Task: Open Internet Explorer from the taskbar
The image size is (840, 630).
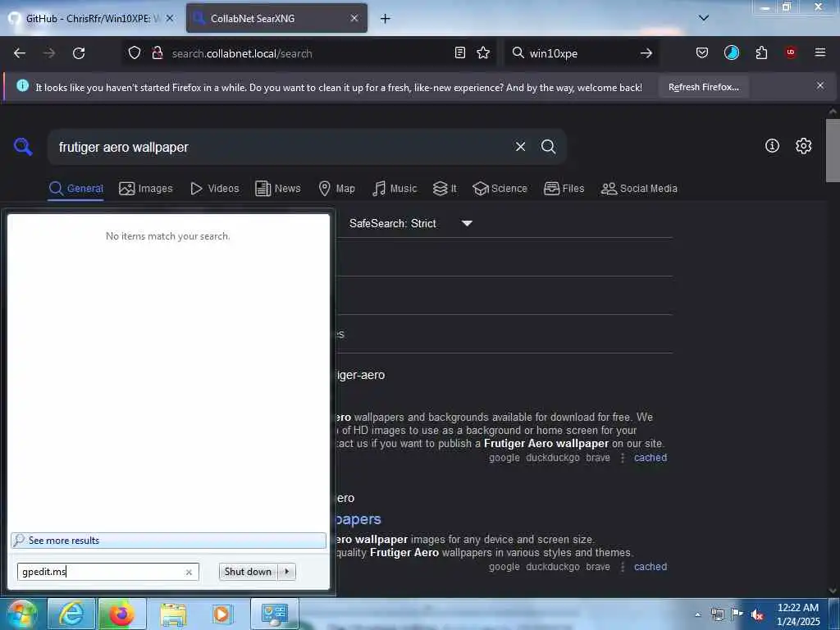Action: (71, 614)
